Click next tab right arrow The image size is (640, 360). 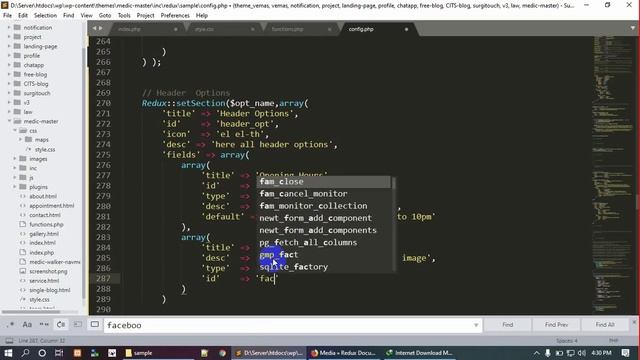[100, 29]
